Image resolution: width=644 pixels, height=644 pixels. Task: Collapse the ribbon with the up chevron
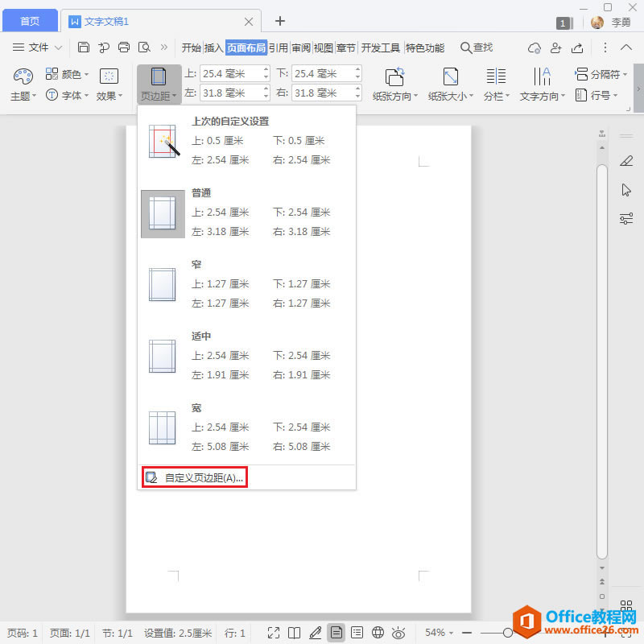point(626,47)
